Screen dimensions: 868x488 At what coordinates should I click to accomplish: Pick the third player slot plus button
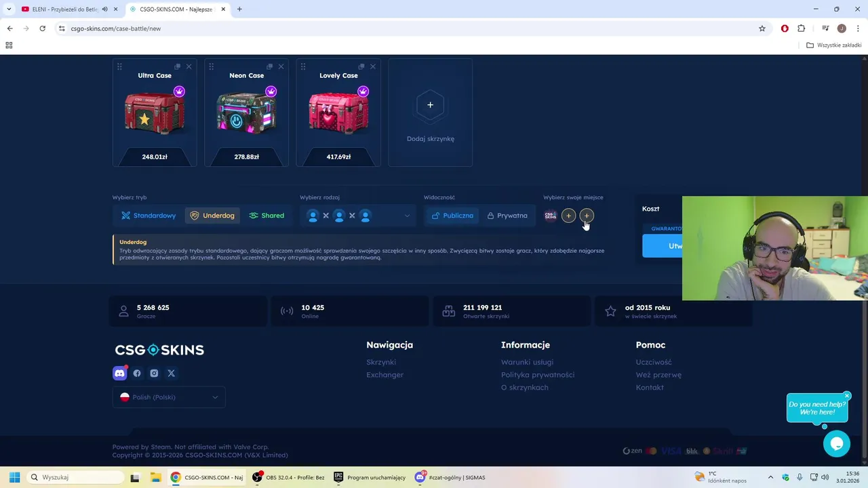tap(587, 216)
